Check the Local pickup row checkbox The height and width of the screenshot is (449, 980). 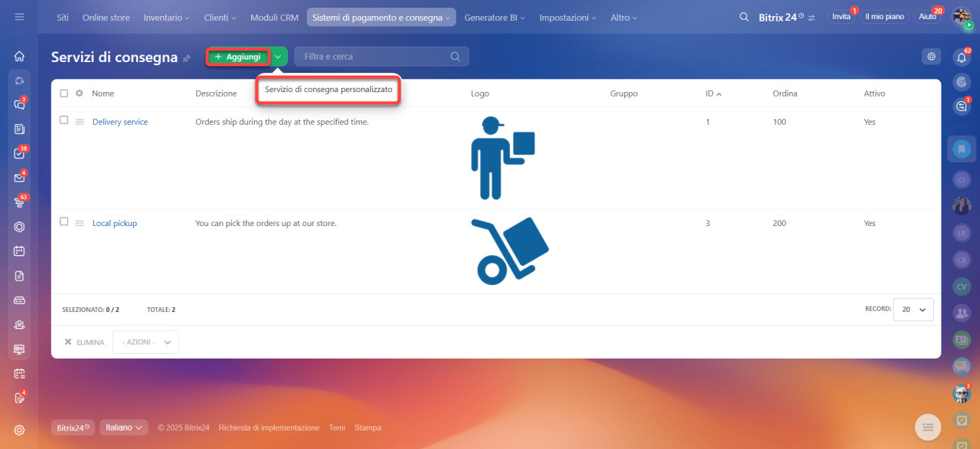pos(64,221)
